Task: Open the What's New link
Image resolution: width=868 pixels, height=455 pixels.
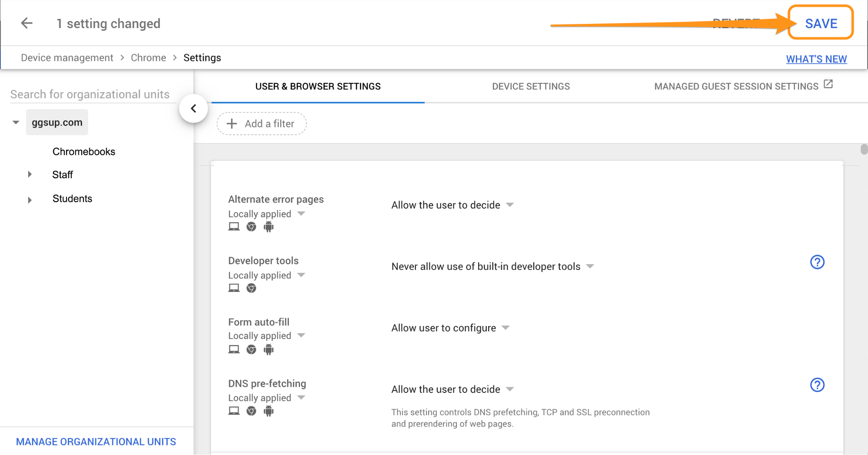Action: 816,59
